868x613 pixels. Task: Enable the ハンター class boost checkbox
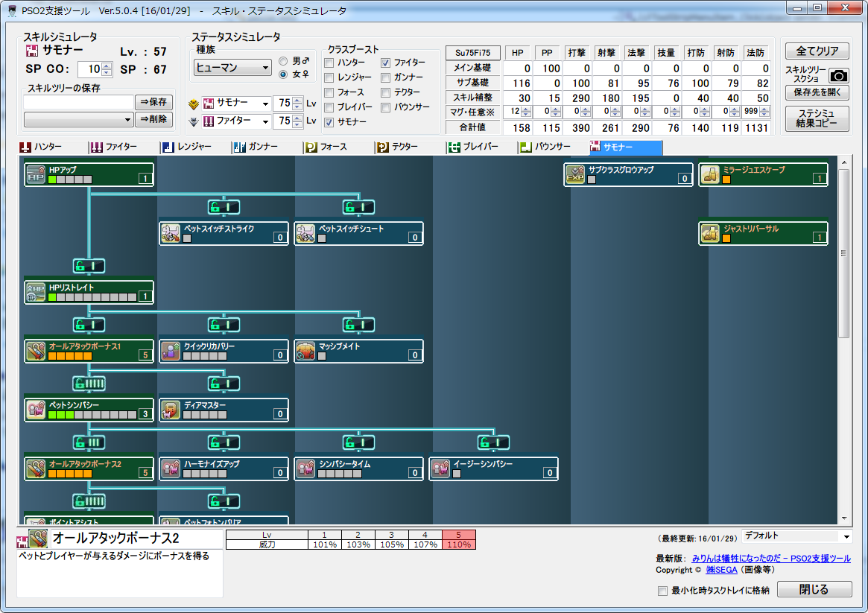tap(329, 63)
